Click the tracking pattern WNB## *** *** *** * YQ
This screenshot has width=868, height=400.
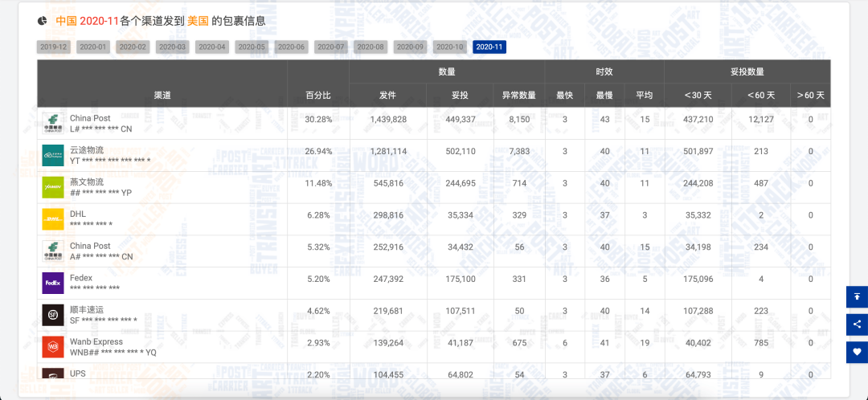(113, 353)
